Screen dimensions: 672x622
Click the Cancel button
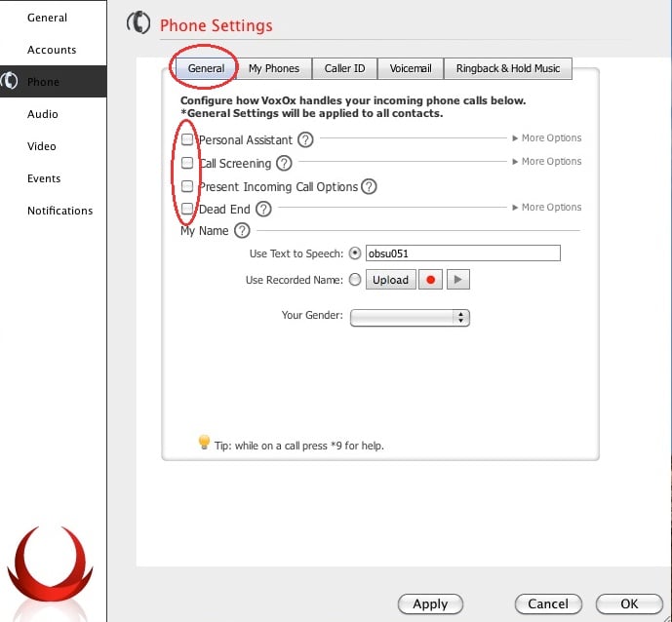[x=548, y=604]
